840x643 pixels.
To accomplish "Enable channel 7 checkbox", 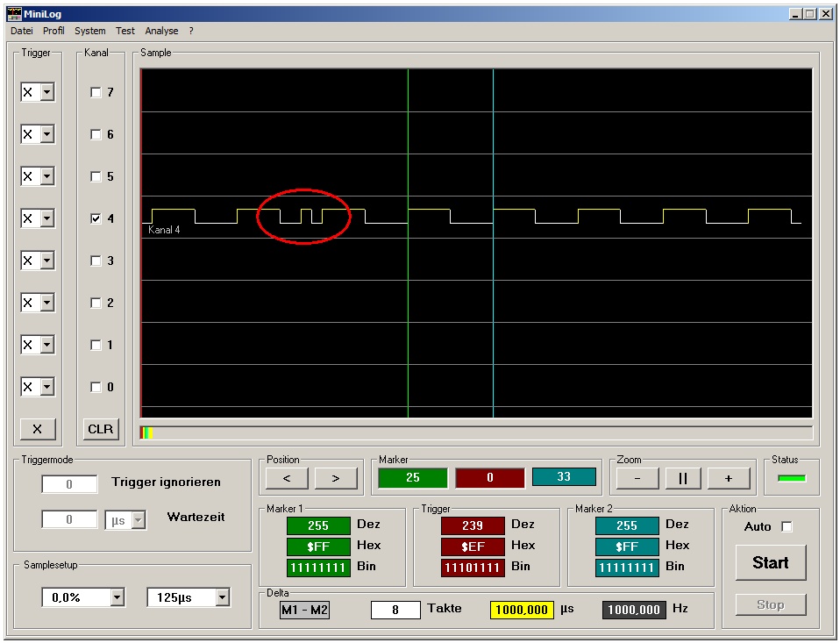I will click(x=96, y=92).
